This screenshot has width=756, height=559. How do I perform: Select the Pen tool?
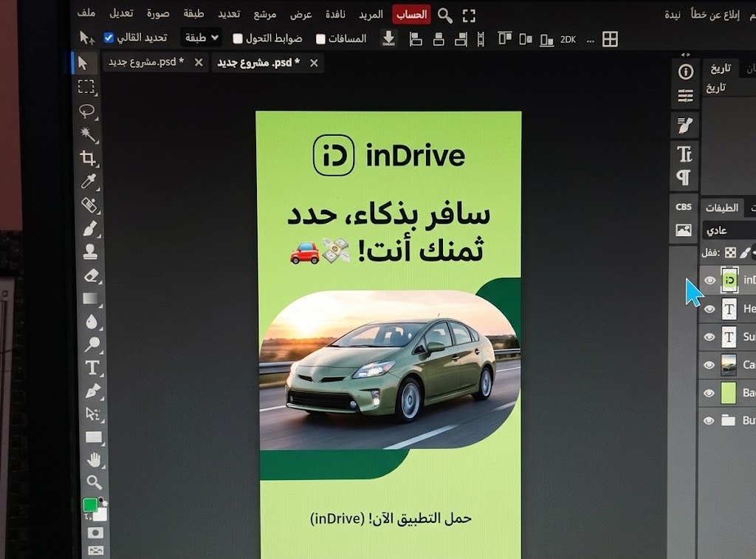tap(92, 391)
